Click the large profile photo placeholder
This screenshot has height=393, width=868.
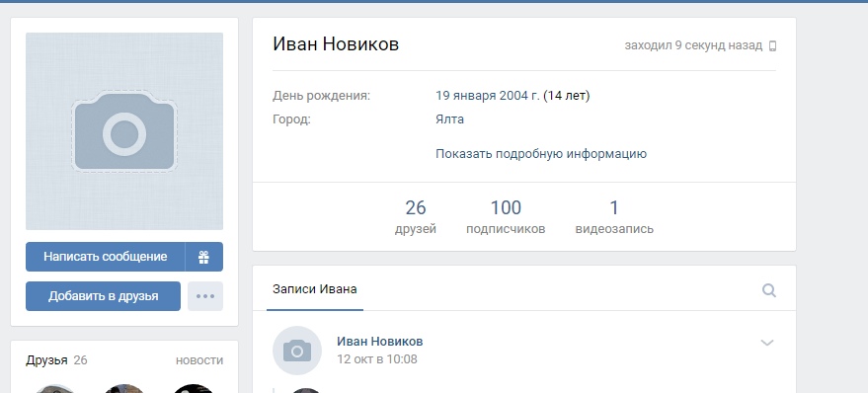click(x=124, y=131)
